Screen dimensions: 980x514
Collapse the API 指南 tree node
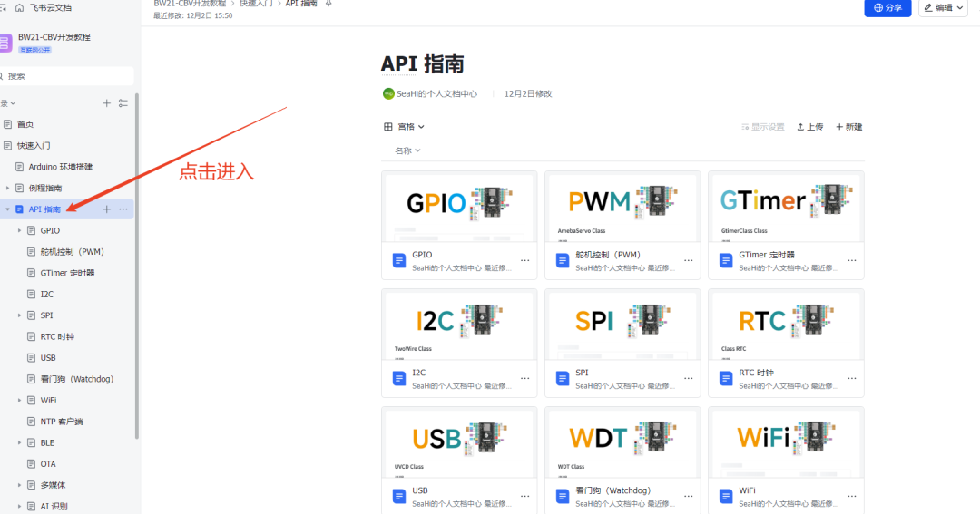[x=7, y=209]
